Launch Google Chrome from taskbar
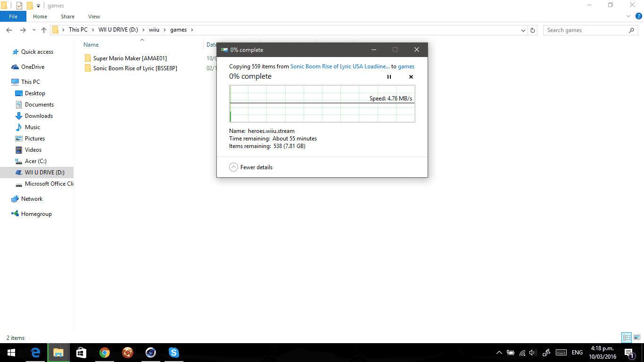Screen dimensions: 644x362 click(x=104, y=353)
